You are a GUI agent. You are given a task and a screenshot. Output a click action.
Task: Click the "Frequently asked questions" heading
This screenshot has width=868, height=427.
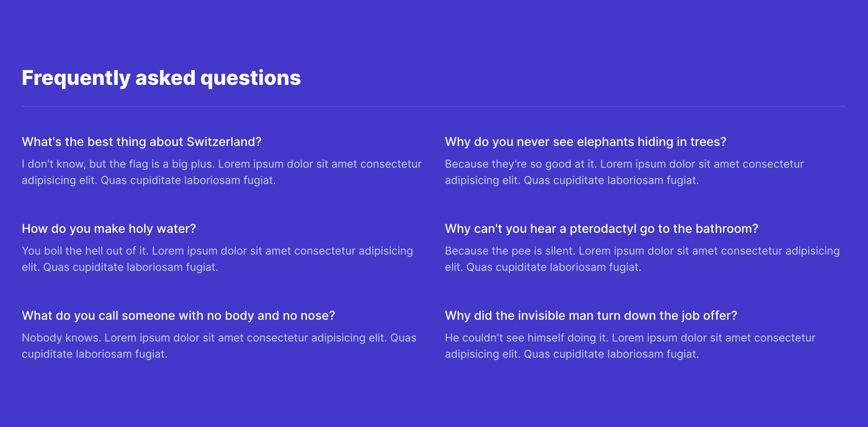pyautogui.click(x=161, y=78)
